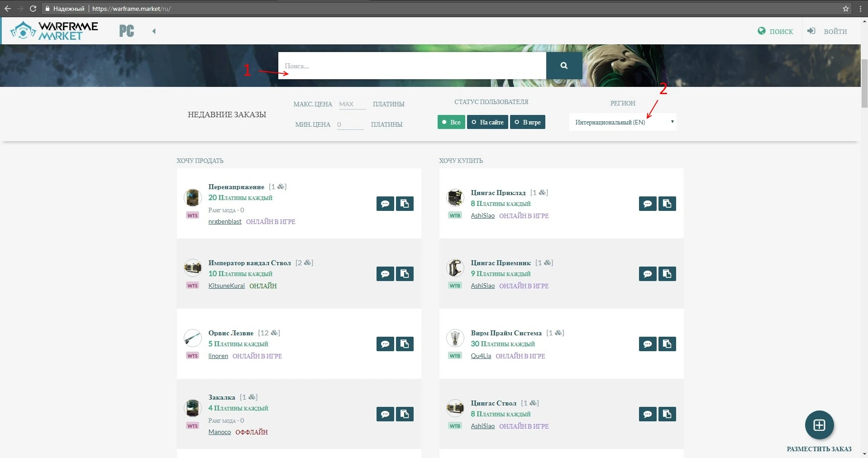Open chat for Вирм Прайм Система order
868x458 pixels.
point(648,344)
